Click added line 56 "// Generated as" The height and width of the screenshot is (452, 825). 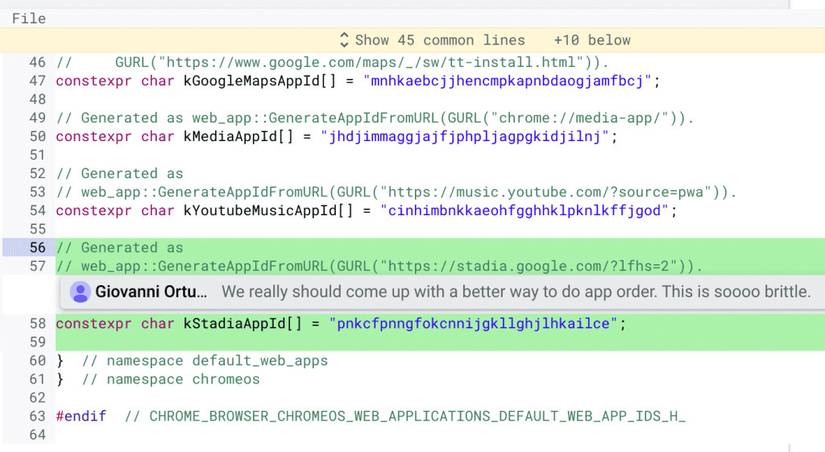pos(119,248)
